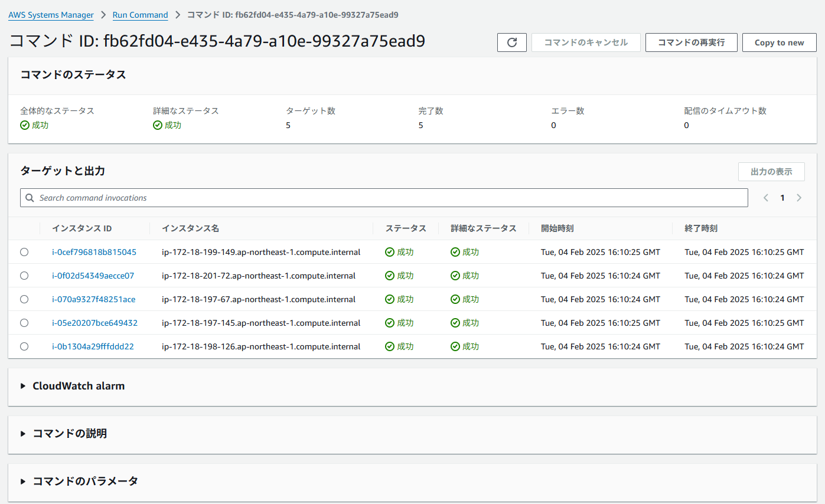Go to next page chevron
825x504 pixels.
pos(799,198)
